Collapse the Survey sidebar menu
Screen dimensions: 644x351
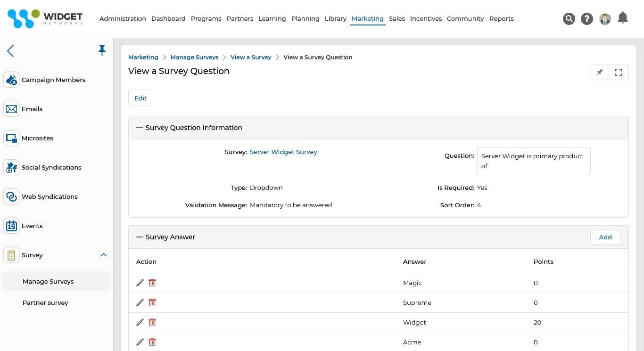point(103,255)
